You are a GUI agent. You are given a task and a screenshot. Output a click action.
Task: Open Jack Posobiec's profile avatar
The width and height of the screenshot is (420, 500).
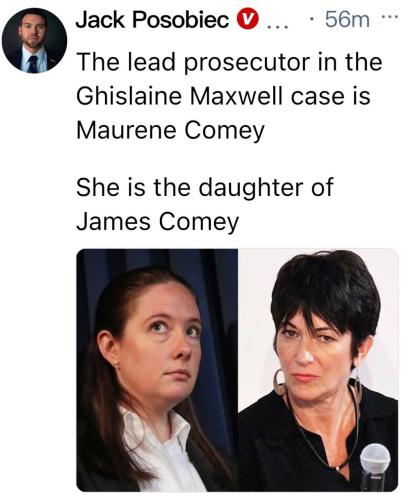tap(34, 40)
